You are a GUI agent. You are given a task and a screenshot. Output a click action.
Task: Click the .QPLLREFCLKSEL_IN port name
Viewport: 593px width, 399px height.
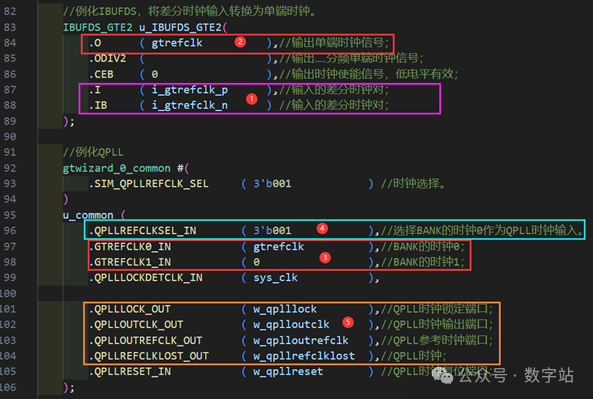pos(143,231)
